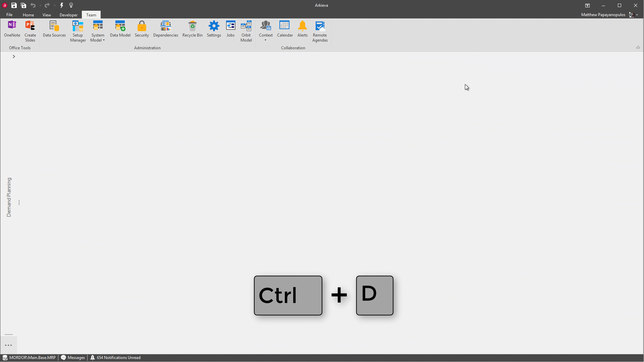The image size is (644, 362).
Task: Open the System Model dropdown
Action: click(x=98, y=31)
